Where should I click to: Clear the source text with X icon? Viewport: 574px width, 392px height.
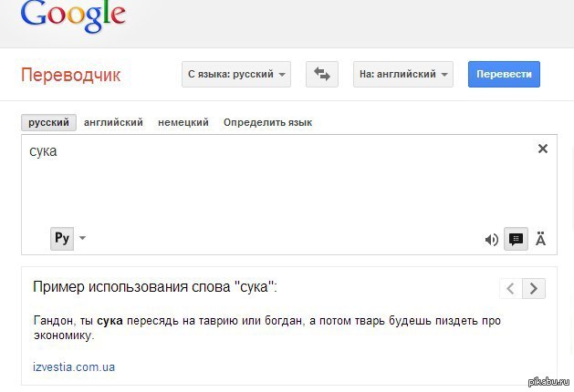[x=543, y=149]
